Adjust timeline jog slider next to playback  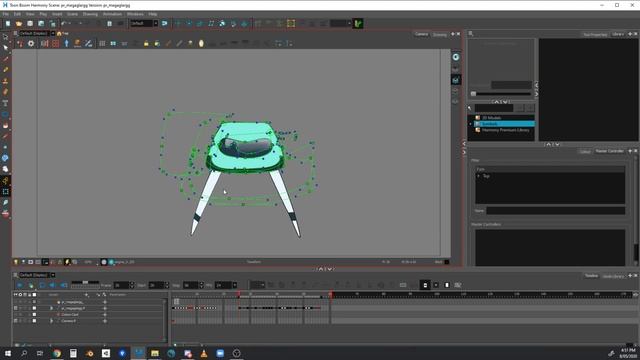(x=85, y=282)
